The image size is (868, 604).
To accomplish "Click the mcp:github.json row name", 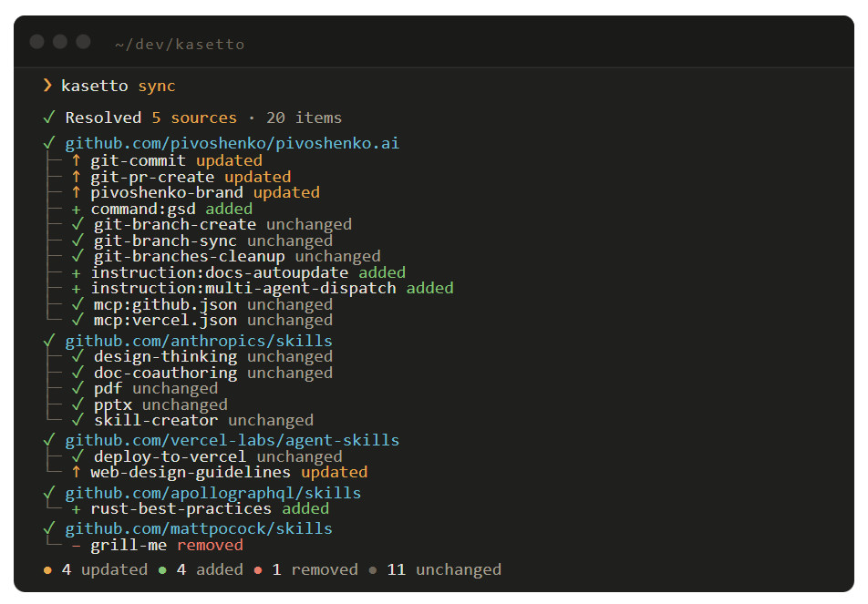I will pos(166,305).
